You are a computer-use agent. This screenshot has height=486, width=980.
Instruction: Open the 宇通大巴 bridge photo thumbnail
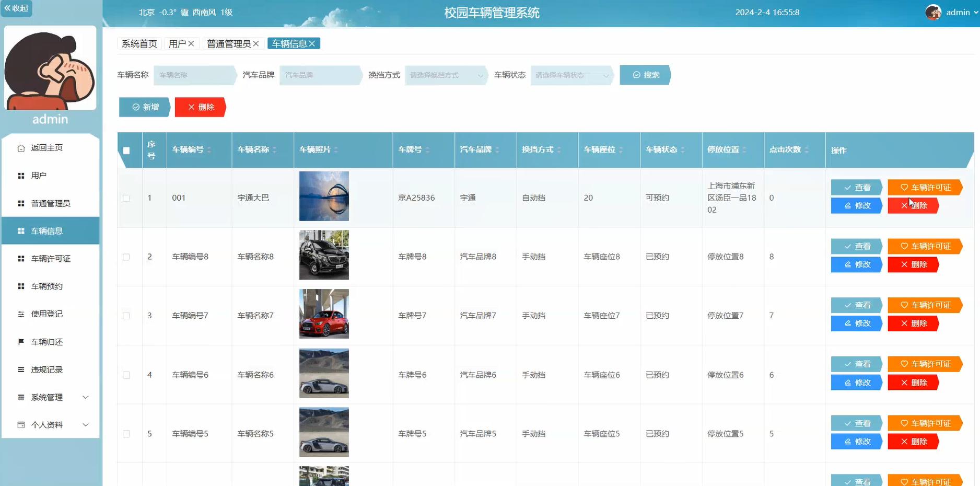click(324, 196)
